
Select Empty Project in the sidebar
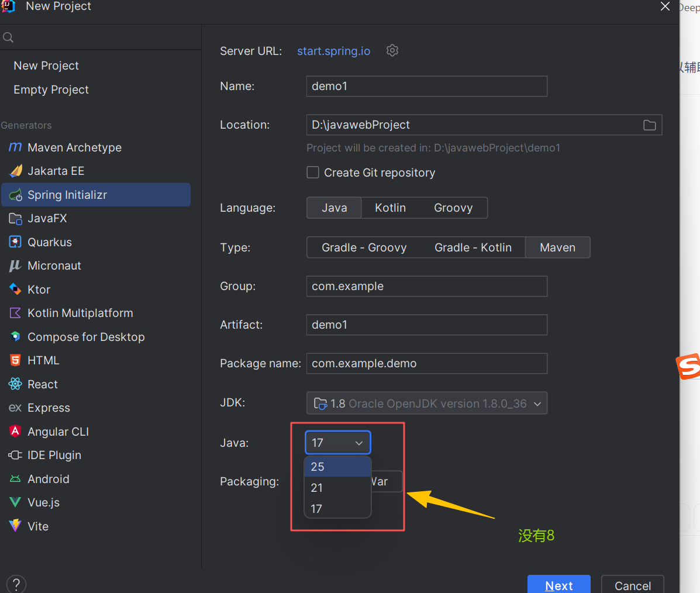tap(51, 89)
